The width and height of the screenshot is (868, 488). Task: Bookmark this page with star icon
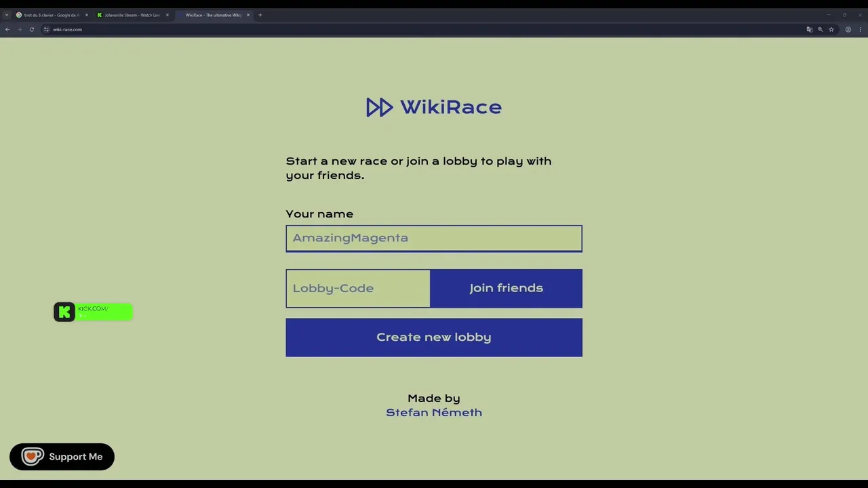(x=831, y=29)
